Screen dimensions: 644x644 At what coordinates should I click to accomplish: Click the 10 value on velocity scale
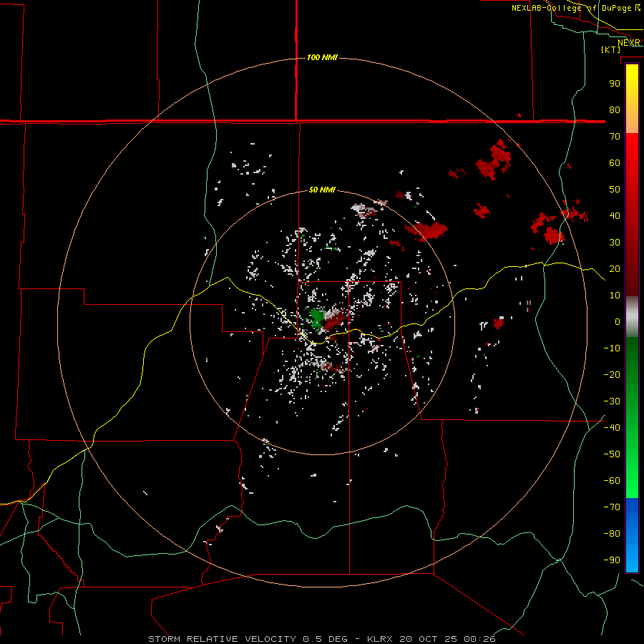tap(615, 296)
